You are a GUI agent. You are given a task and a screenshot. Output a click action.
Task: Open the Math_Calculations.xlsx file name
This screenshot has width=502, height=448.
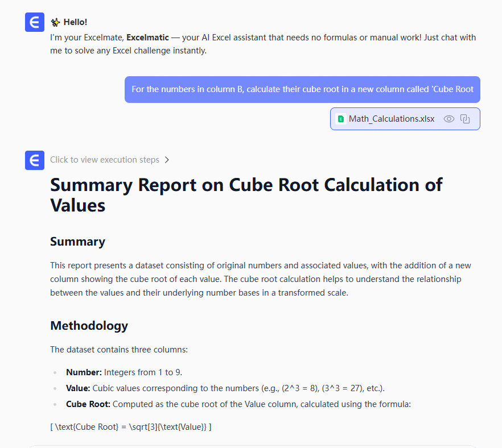click(391, 119)
